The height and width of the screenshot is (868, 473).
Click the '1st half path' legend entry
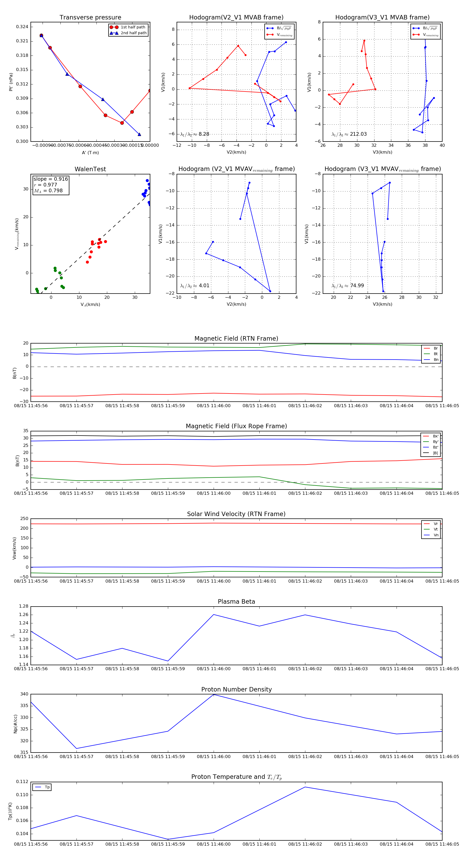pos(128,27)
